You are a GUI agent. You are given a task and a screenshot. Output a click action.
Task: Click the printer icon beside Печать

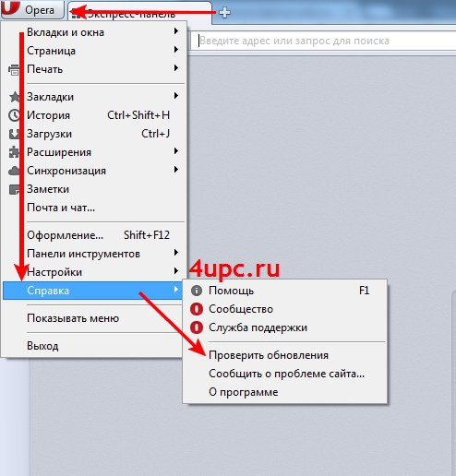14,69
